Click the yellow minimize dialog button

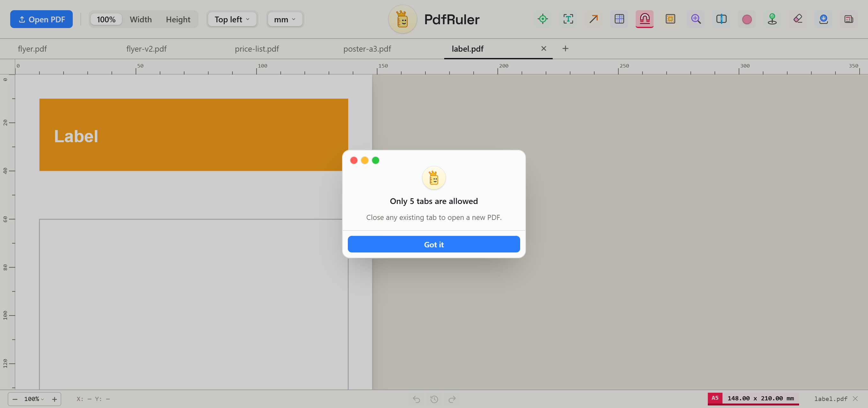pos(364,160)
